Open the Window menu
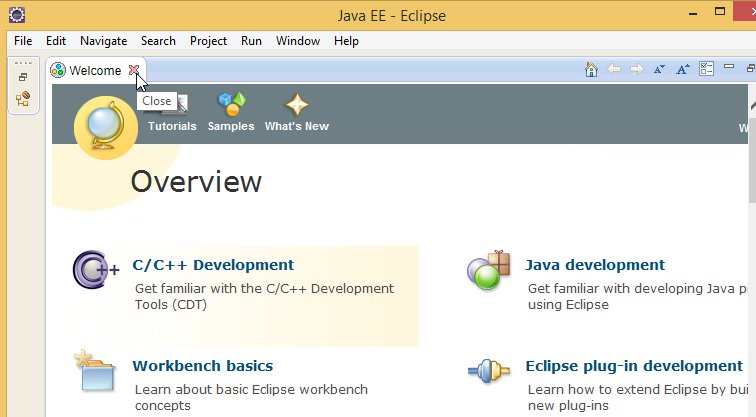Image resolution: width=756 pixels, height=417 pixels. point(298,41)
